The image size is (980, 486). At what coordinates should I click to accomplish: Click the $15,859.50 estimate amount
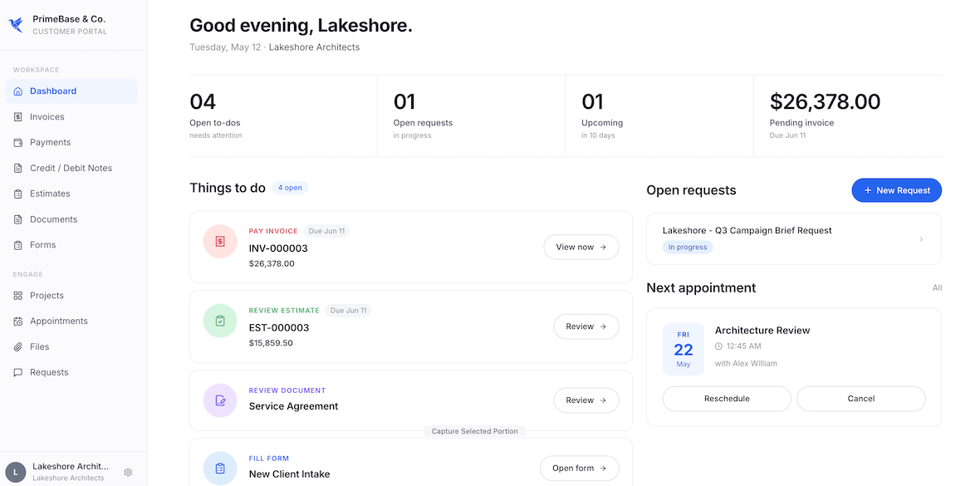pyautogui.click(x=271, y=343)
